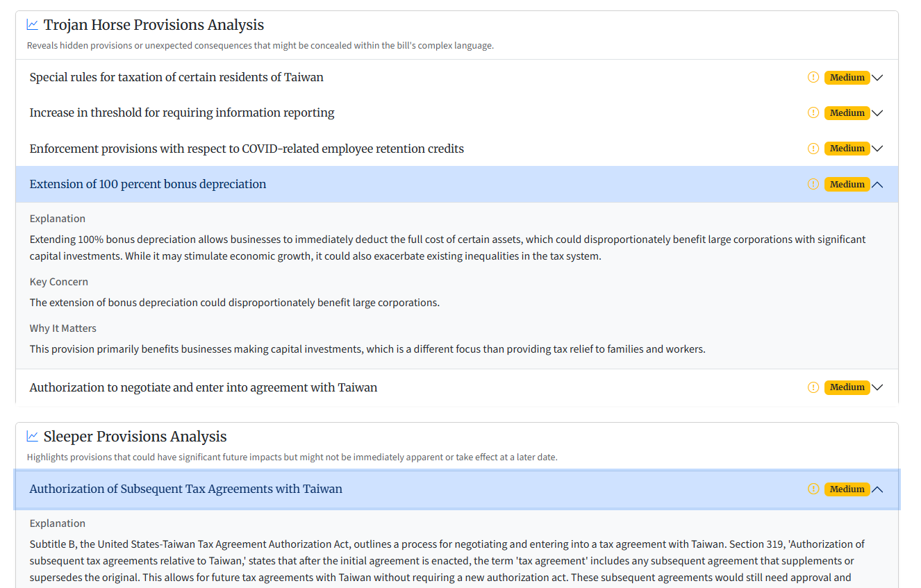Click warning icon on Taiwan residents taxation row
The image size is (921, 588).
(813, 77)
